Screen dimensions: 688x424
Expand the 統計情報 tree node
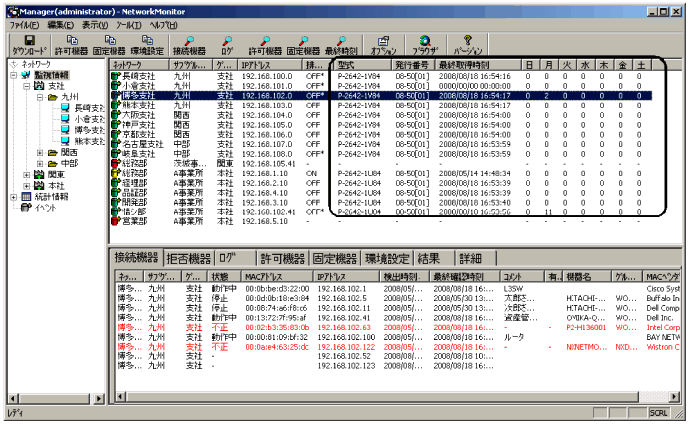13,197
